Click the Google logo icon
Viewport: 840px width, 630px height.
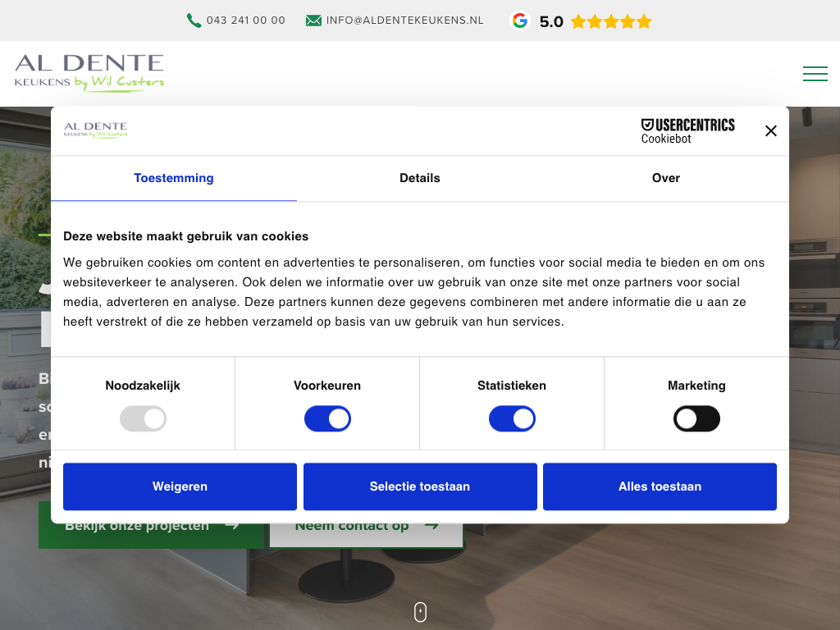coord(519,21)
